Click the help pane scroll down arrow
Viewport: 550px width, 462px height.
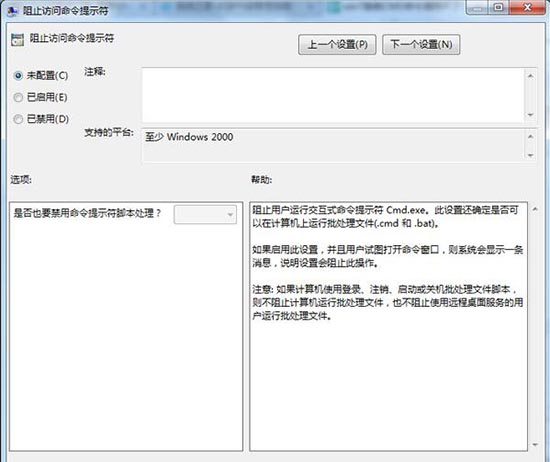coord(535,444)
